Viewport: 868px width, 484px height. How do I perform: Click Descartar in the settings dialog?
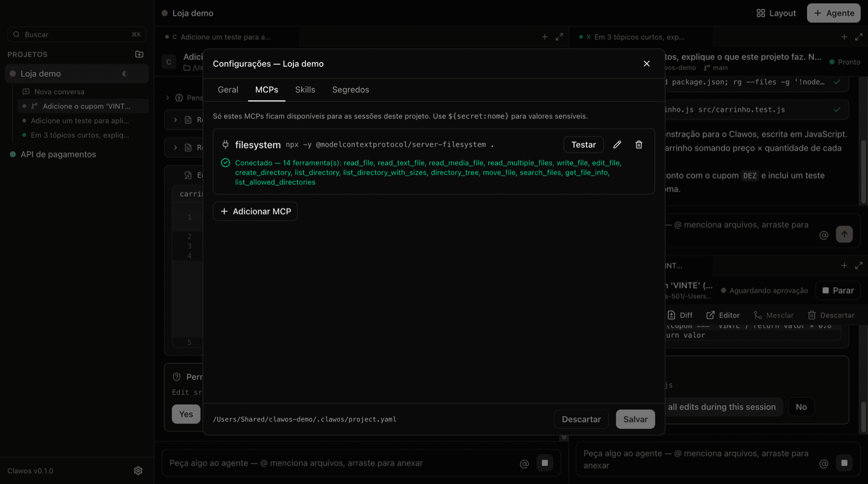click(581, 420)
